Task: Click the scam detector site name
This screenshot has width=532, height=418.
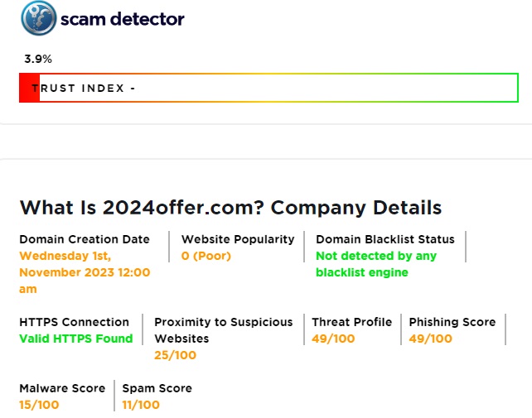Action: click(x=122, y=18)
